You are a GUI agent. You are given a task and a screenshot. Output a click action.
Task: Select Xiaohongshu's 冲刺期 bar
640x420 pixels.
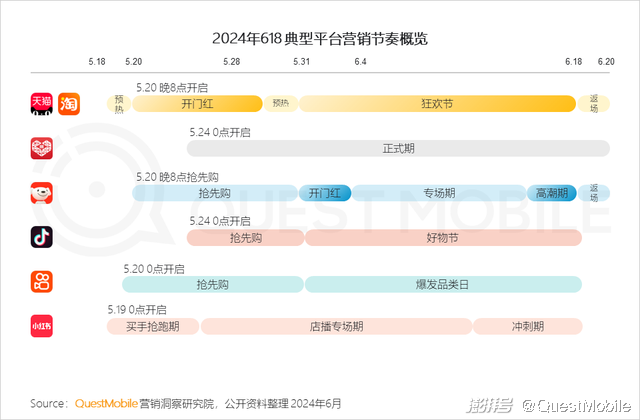(528, 327)
